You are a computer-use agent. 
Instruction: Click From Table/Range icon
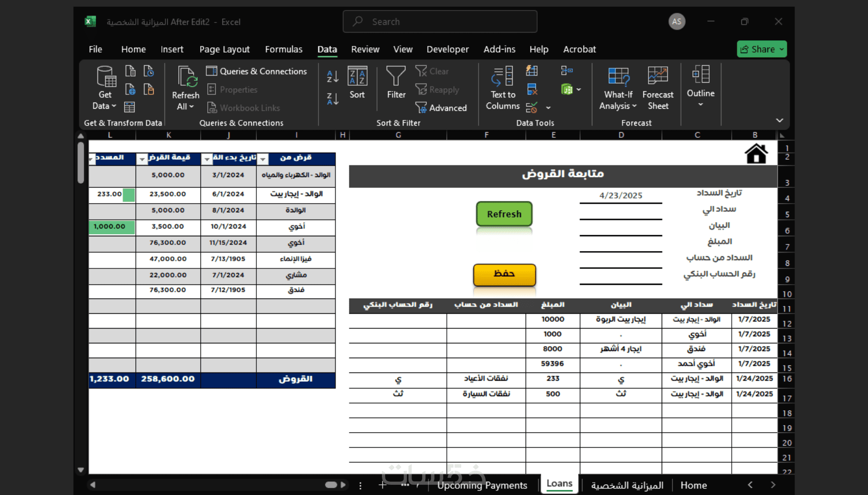point(130,107)
